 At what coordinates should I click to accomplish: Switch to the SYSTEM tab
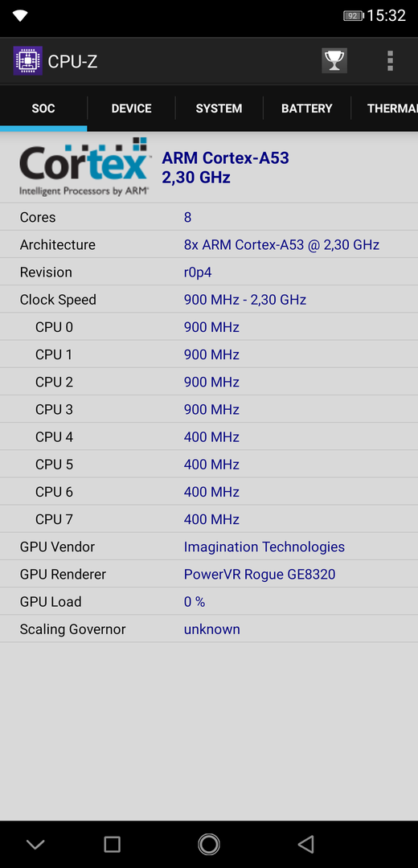[219, 108]
